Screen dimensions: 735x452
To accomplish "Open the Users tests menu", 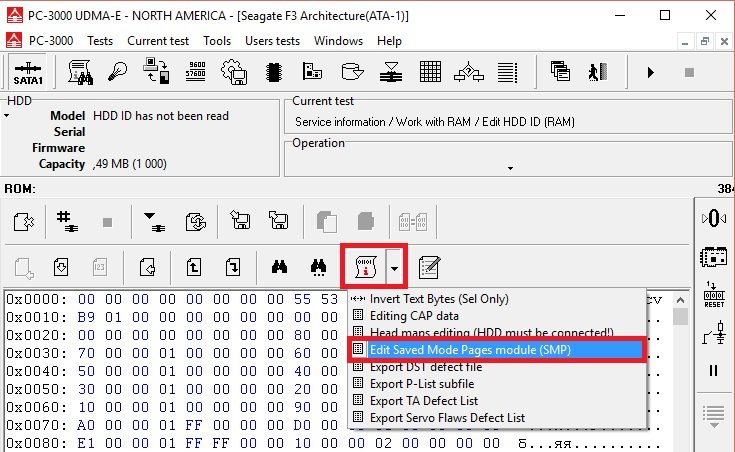I will point(272,41).
